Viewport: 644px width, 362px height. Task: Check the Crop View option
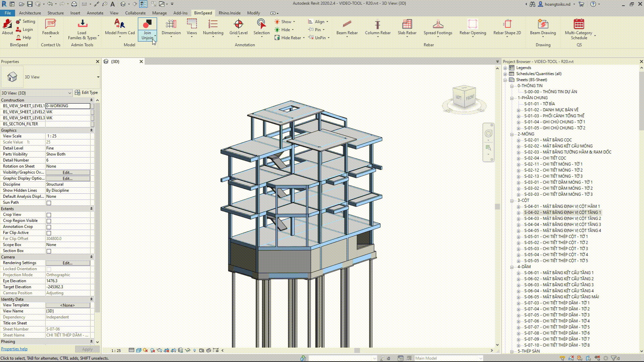(x=49, y=215)
